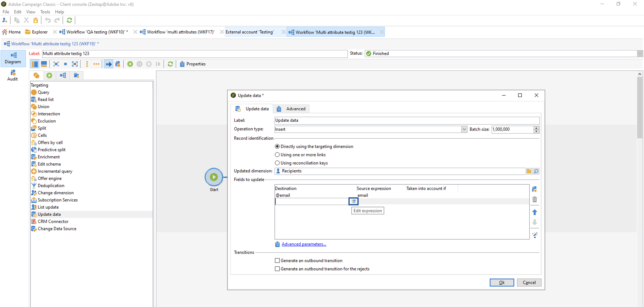Increase Batch size with up stepper arrow

click(536, 128)
